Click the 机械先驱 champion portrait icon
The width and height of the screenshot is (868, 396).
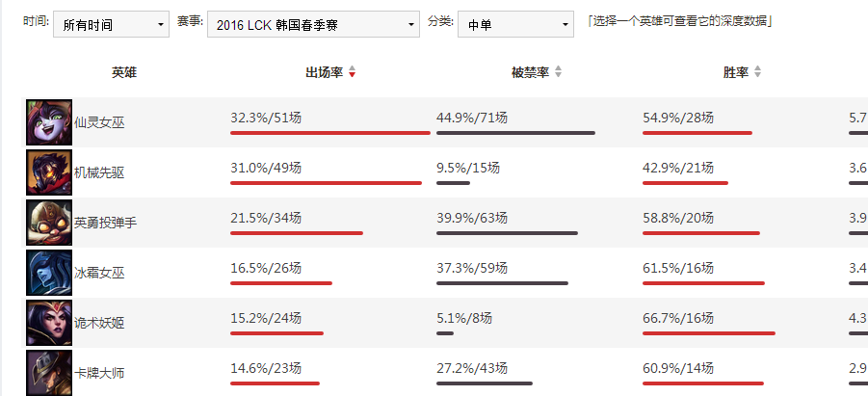click(49, 172)
